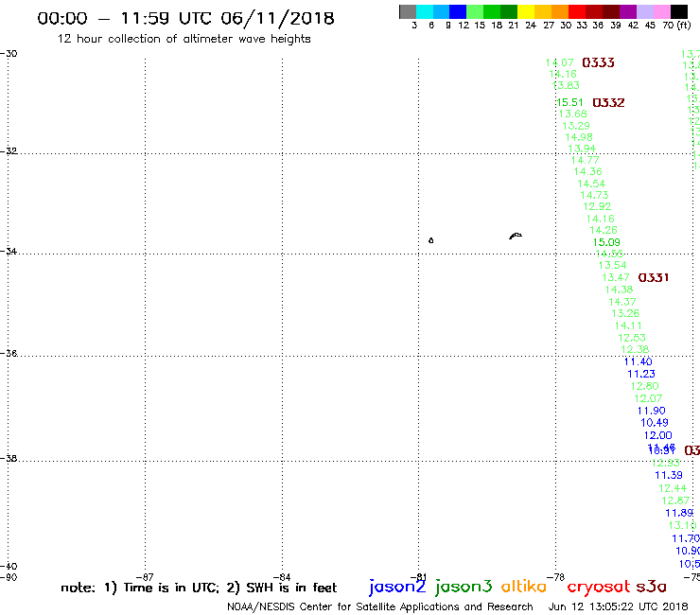The image size is (700, 615).
Task: Click the NOAA/NESDIS credit line
Action: point(380,607)
